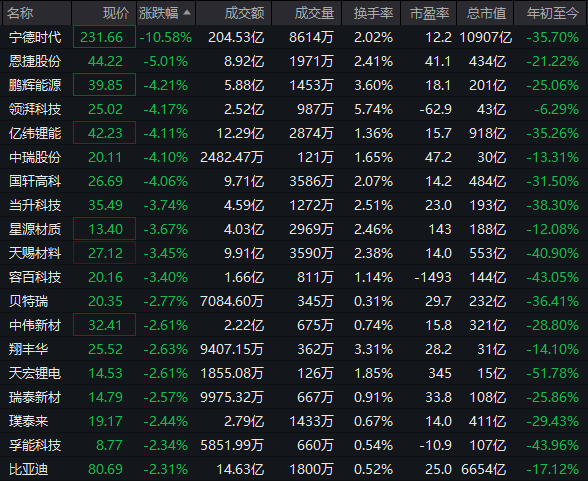This screenshot has width=588, height=481.
Task: Click the price 80.69 of 比亚迪
Action: click(x=105, y=469)
